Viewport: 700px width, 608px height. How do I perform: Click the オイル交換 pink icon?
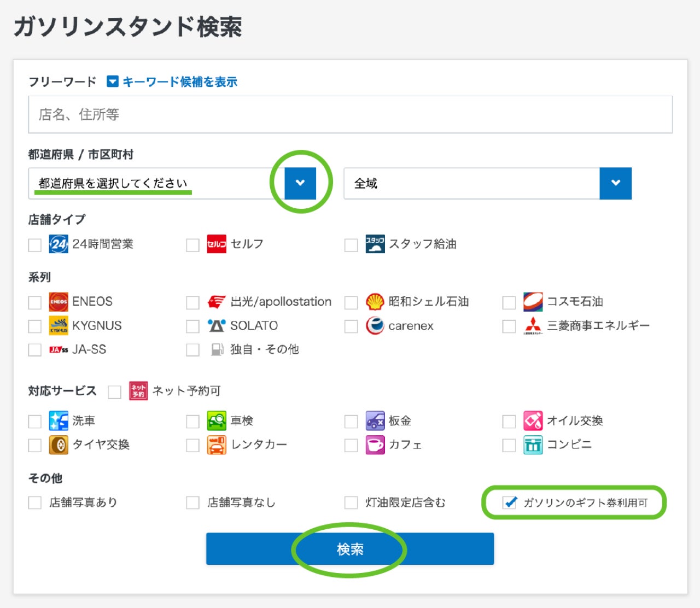tap(533, 421)
